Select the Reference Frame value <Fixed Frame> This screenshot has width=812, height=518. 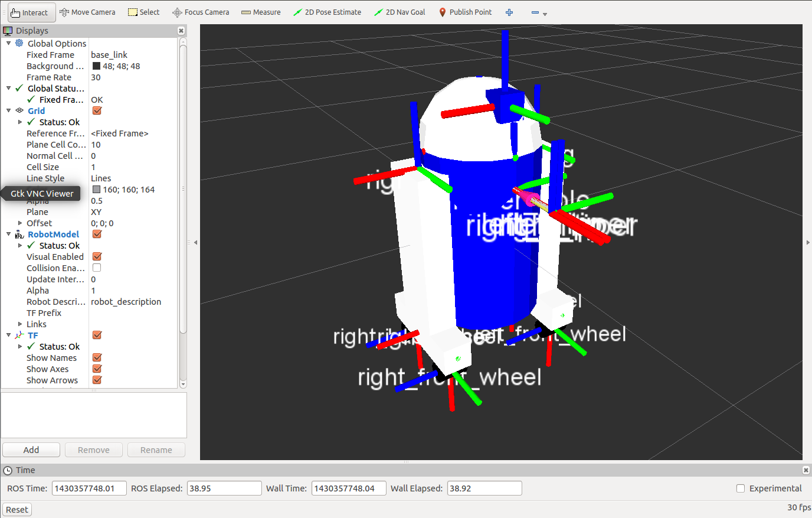pyautogui.click(x=120, y=133)
